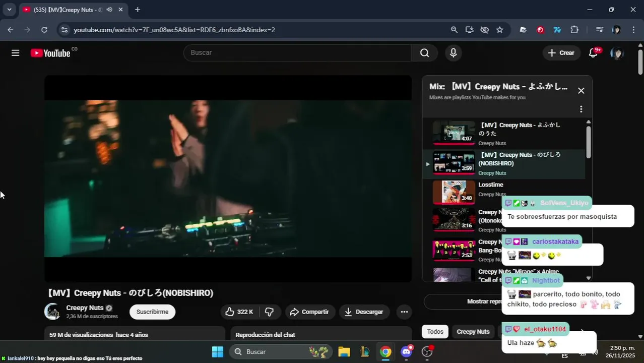Play the 4:07 first mix video thumbnail

[x=454, y=133]
